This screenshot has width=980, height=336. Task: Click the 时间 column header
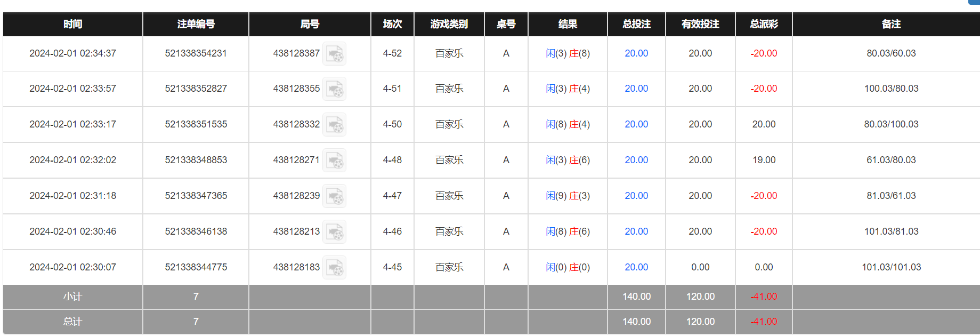(x=72, y=24)
